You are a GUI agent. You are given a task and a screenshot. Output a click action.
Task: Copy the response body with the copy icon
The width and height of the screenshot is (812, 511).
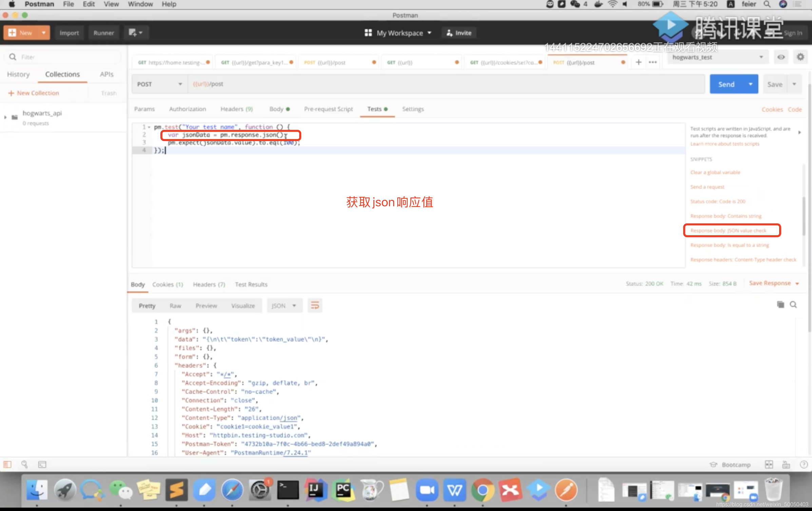click(x=780, y=305)
